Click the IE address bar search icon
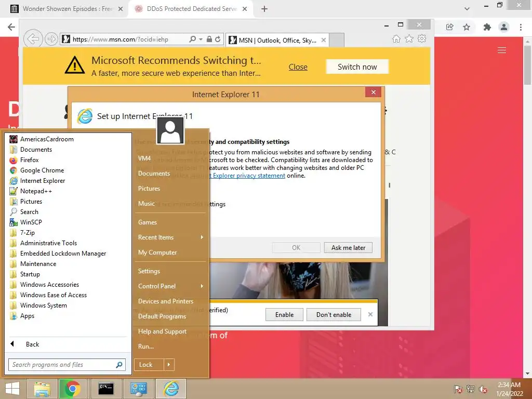Screen dimensions: 532x399 tap(193, 39)
